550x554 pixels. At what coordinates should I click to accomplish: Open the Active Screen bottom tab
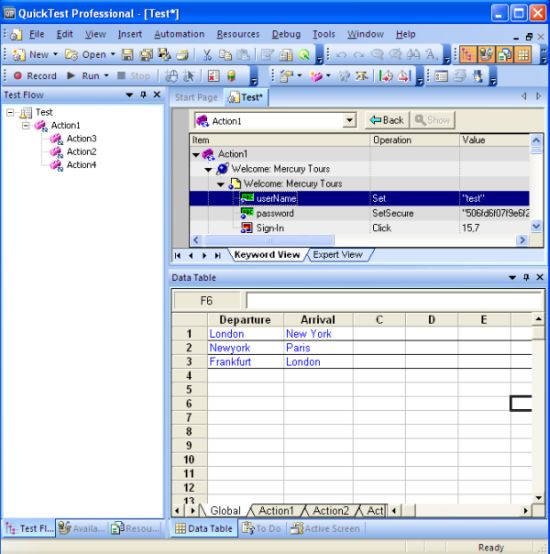point(325,528)
